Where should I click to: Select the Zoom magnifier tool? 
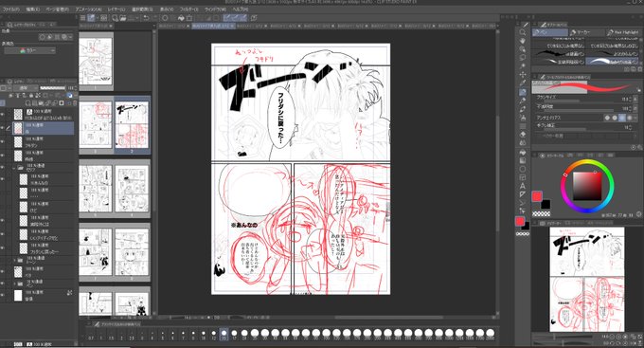pyautogui.click(x=523, y=32)
